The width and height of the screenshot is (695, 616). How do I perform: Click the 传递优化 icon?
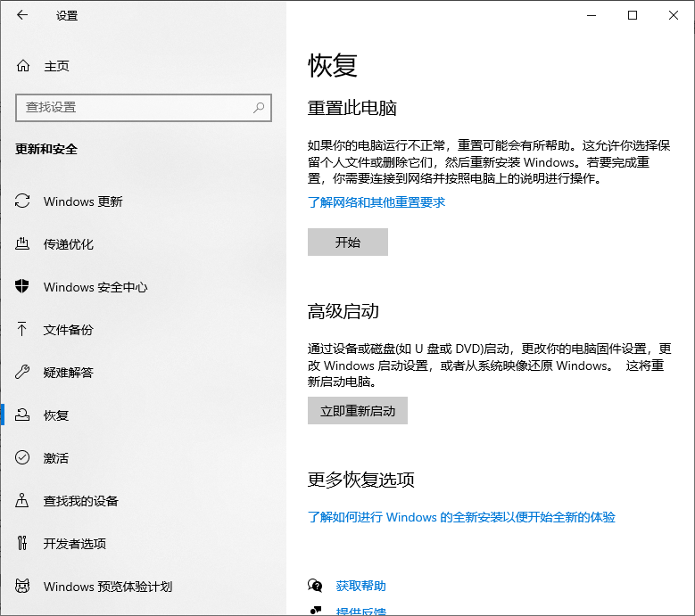click(22, 243)
